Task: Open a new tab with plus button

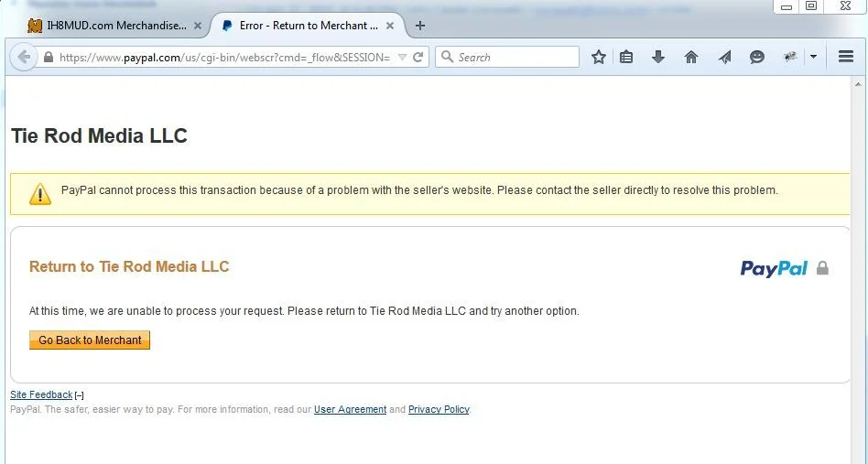Action: [x=420, y=26]
